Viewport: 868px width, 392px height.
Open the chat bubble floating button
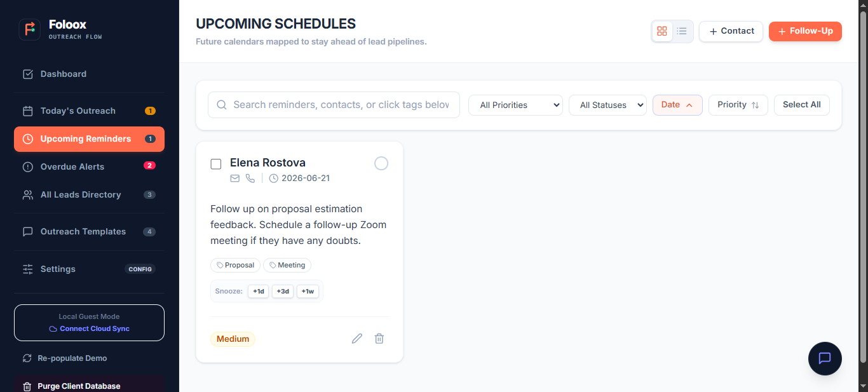pos(825,358)
